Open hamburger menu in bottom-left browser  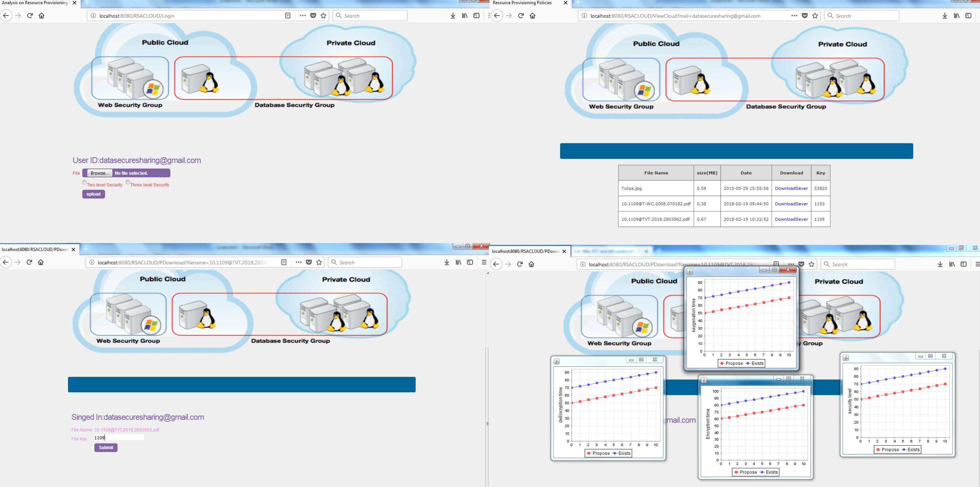484,262
